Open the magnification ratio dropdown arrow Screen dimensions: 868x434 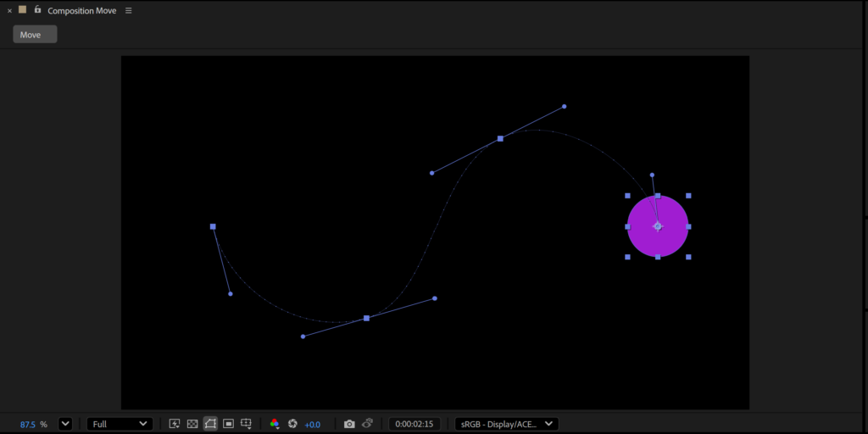(65, 424)
